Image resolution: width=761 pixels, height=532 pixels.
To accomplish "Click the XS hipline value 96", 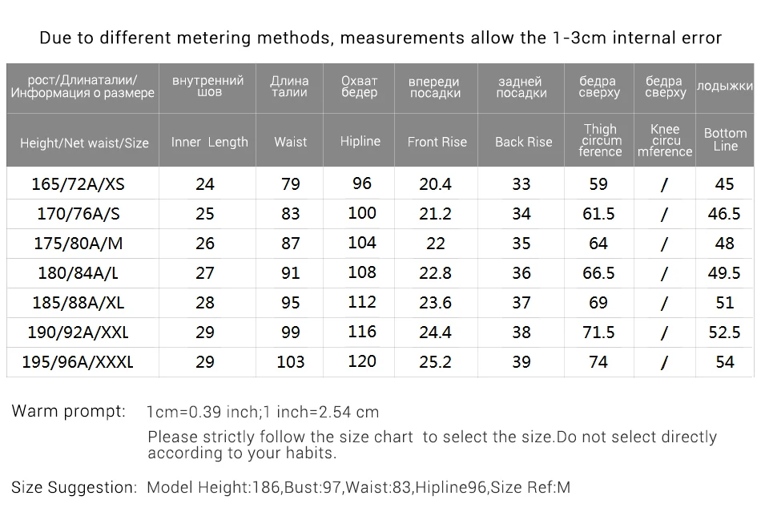I will [x=361, y=183].
